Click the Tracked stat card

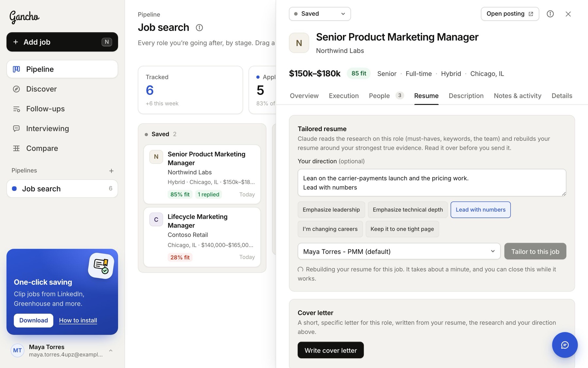click(x=190, y=90)
